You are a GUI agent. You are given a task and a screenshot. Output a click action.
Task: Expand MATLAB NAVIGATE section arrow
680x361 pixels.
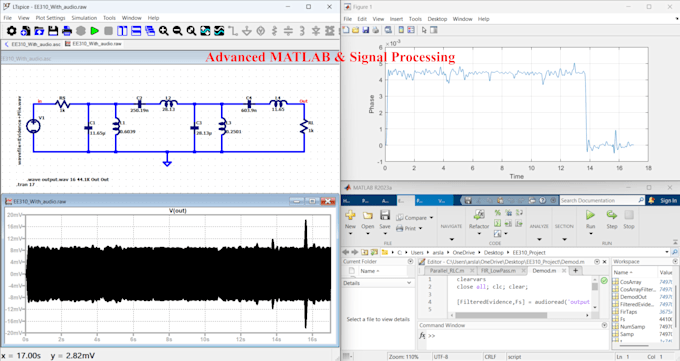pyautogui.click(x=451, y=239)
